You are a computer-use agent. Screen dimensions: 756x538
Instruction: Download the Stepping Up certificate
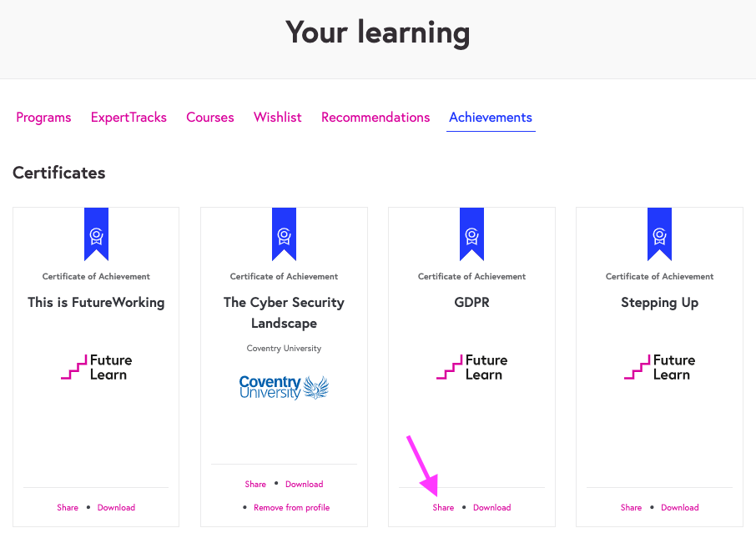pos(680,507)
